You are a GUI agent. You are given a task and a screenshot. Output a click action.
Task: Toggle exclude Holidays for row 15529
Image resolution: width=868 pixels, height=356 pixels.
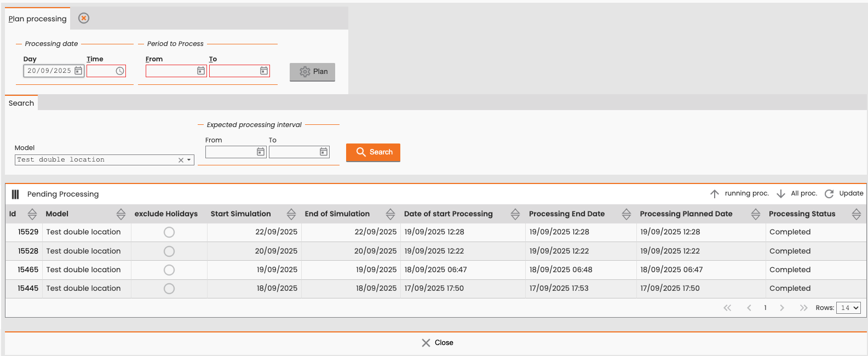coord(169,232)
